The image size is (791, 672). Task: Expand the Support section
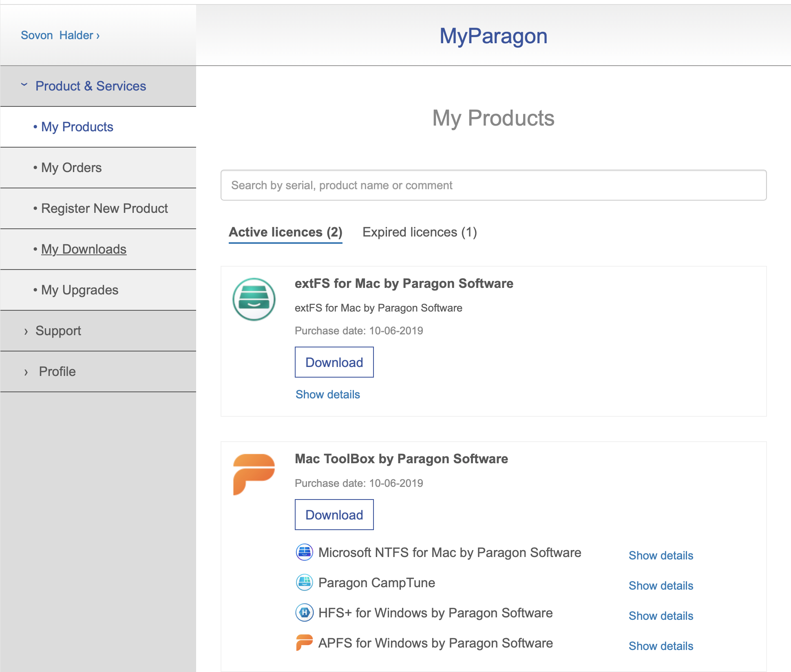point(58,331)
